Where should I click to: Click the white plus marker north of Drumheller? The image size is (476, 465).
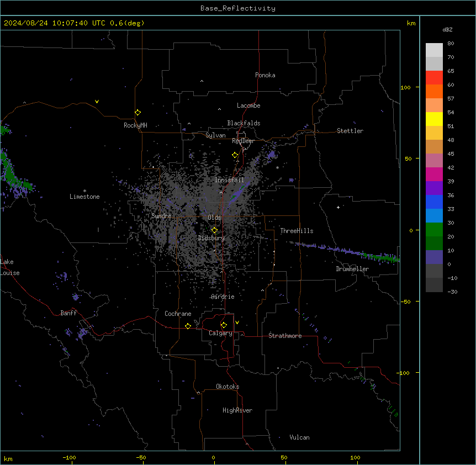pos(338,207)
